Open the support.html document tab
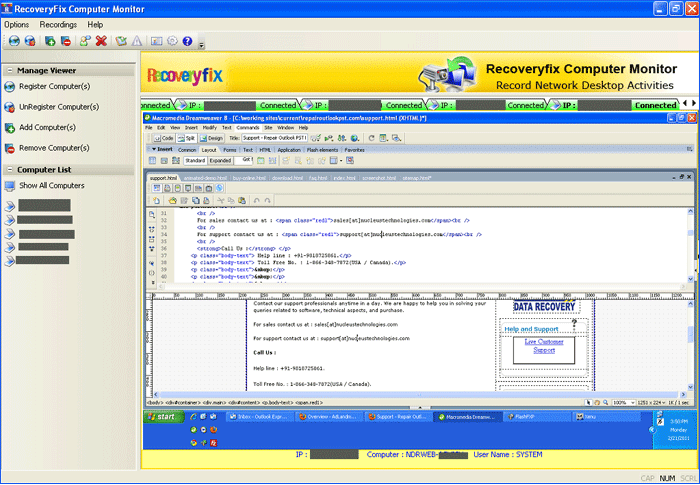This screenshot has width=700, height=485. tap(163, 178)
